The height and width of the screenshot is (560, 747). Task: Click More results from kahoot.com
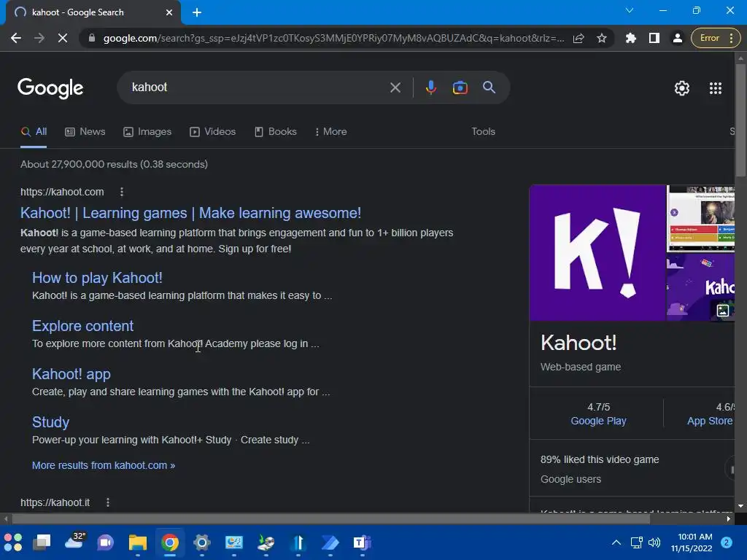tap(104, 465)
